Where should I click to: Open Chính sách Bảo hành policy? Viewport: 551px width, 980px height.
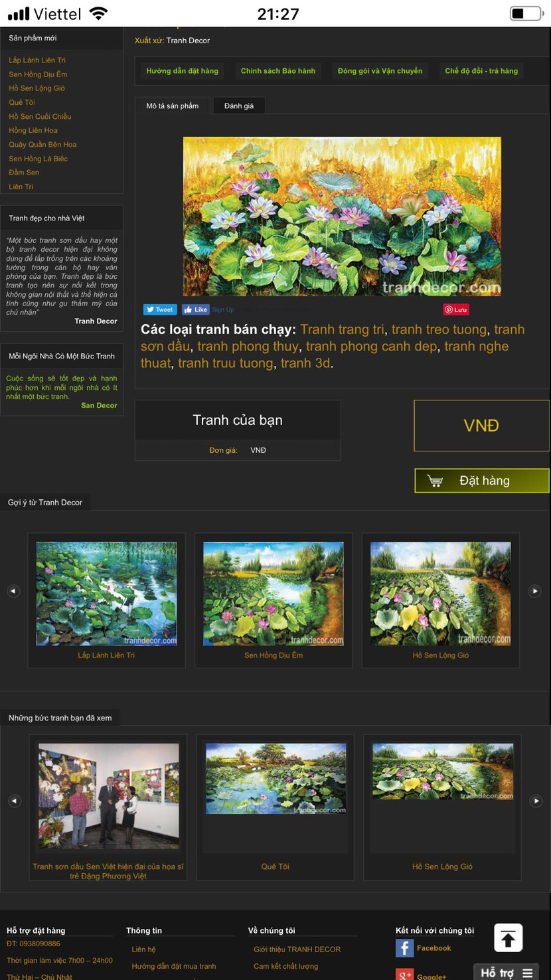click(x=278, y=71)
